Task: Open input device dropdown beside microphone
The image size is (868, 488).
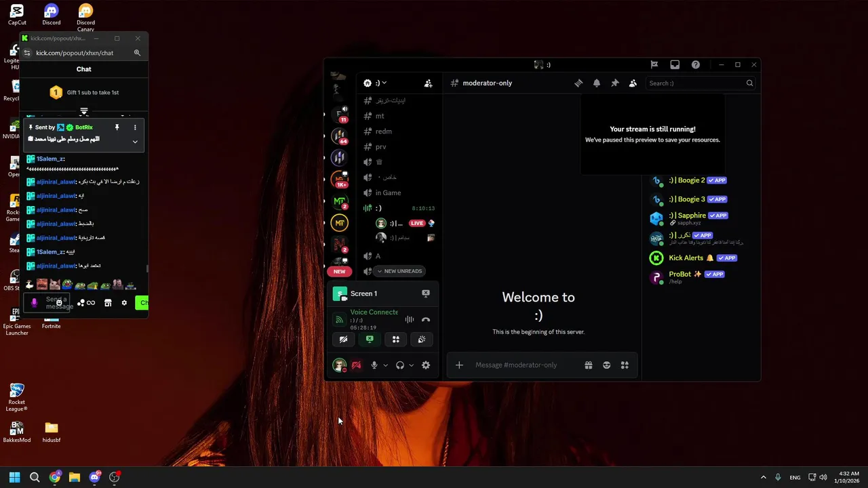Action: tap(385, 365)
